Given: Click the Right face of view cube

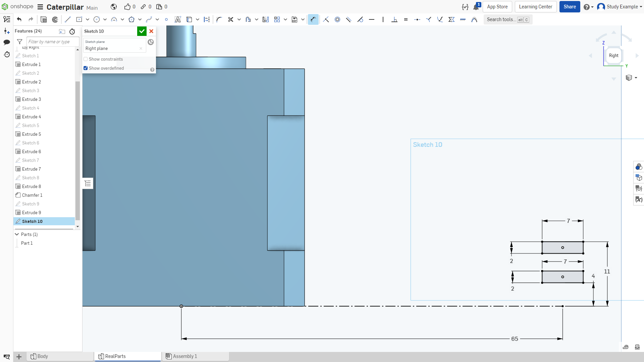Looking at the screenshot, I should [x=613, y=56].
